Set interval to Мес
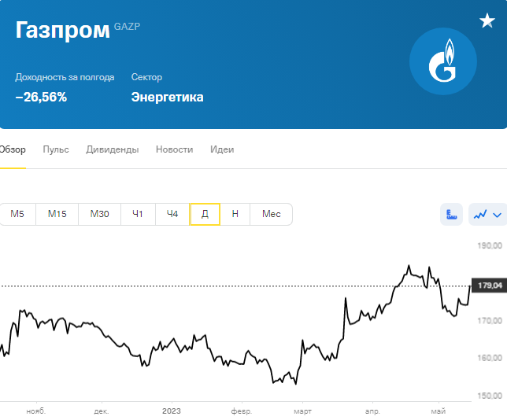 tap(272, 214)
